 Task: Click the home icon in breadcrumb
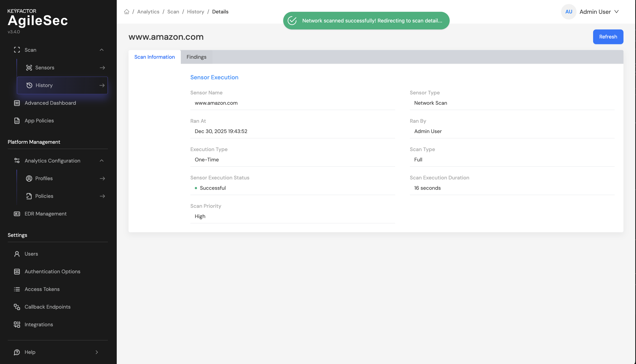[127, 12]
